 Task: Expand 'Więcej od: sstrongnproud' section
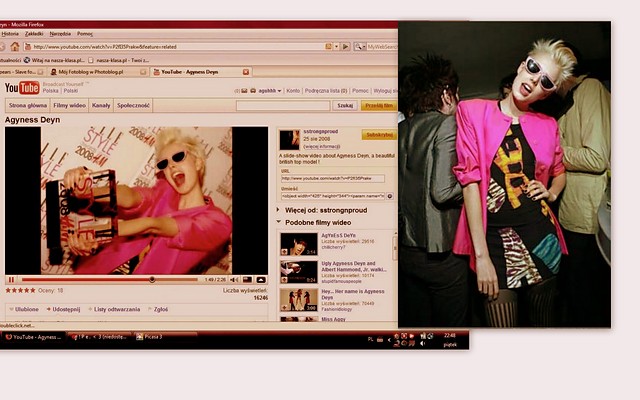tap(278, 210)
